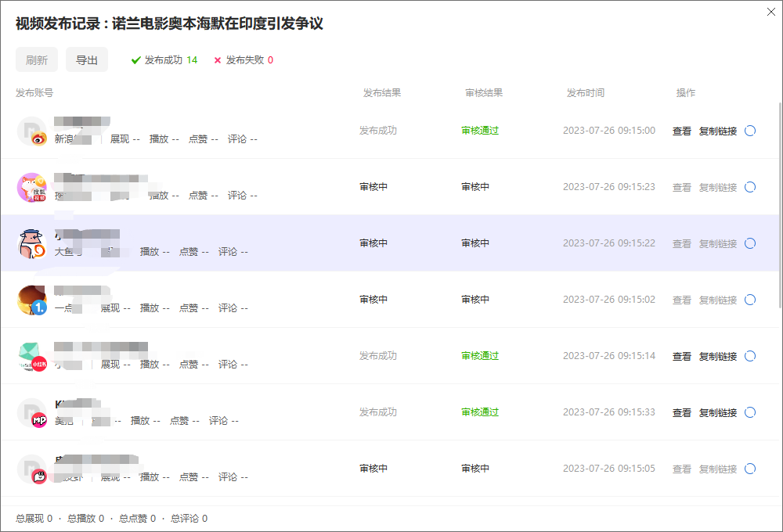Screen dimensions: 783x532
Task: Click the Xiaohongshu account avatar
Action: (x=32, y=357)
